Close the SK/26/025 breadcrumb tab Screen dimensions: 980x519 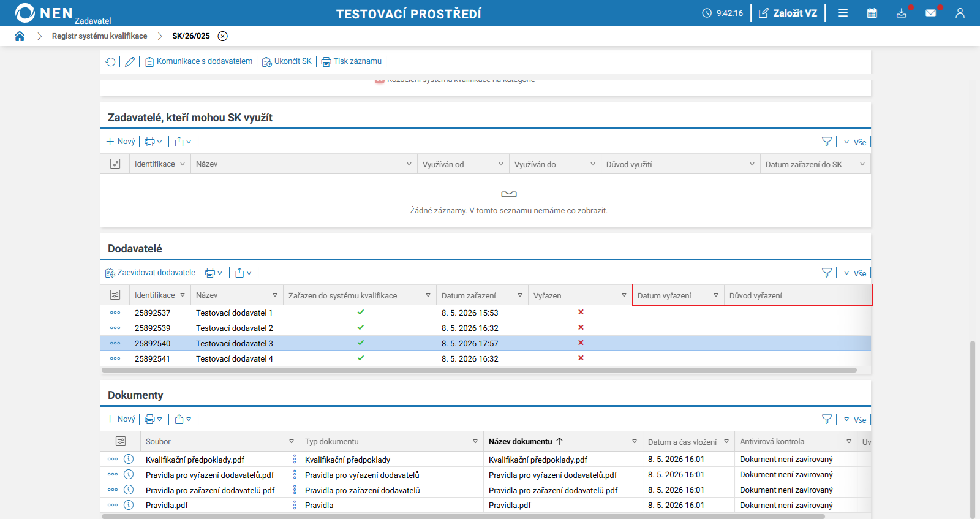pos(223,36)
